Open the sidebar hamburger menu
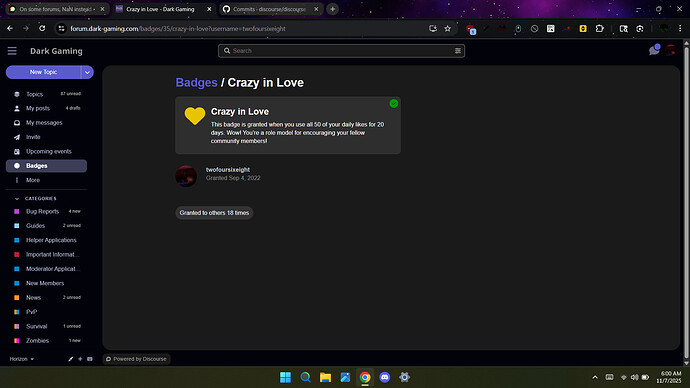Image resolution: width=690 pixels, height=388 pixels. (12, 51)
